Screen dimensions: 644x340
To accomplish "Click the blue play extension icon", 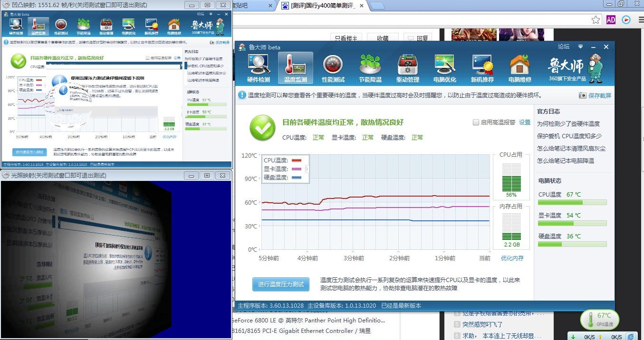I will 626,20.
